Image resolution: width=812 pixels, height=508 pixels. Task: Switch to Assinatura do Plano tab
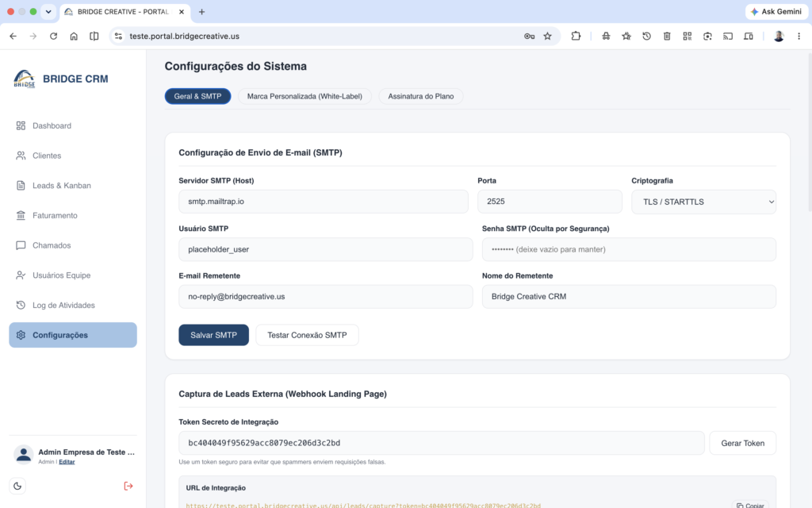420,96
